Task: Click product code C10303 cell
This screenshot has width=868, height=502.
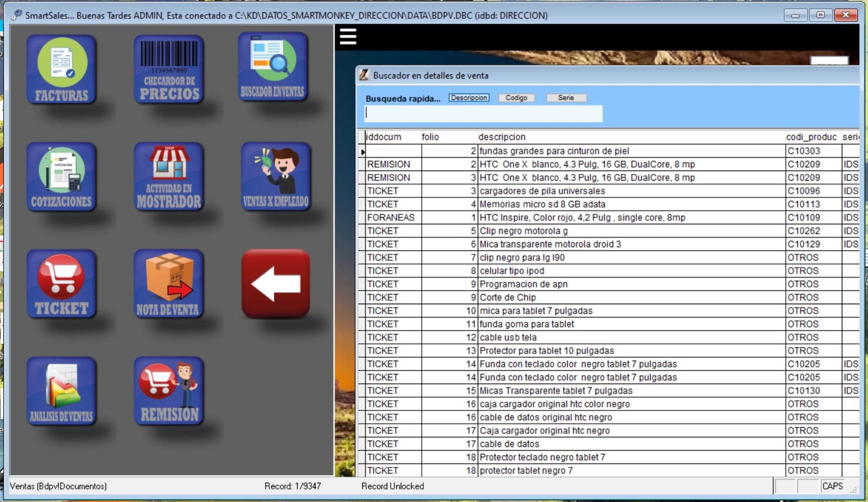Action: pyautogui.click(x=813, y=151)
